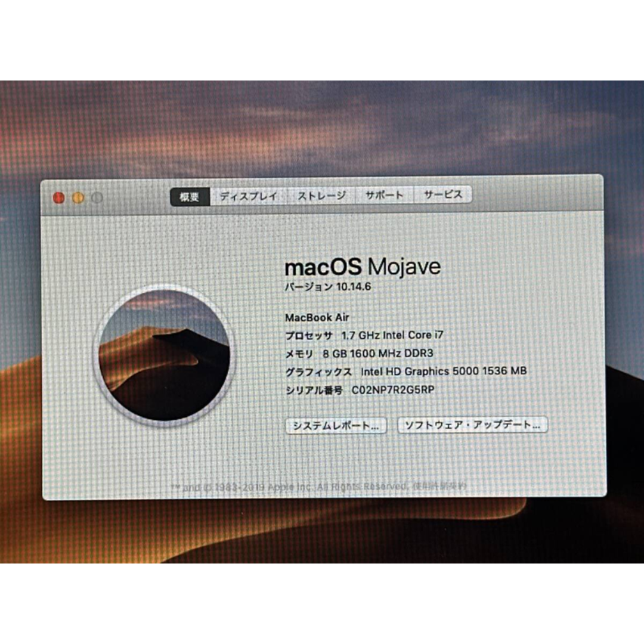Select the サポート tab
Viewport: 644px width, 644px height.
[385, 194]
